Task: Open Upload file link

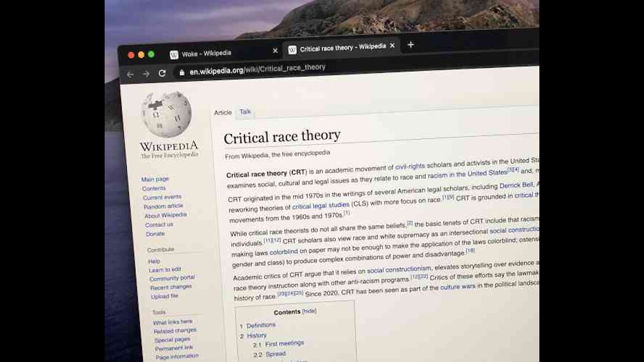Action: tap(165, 296)
